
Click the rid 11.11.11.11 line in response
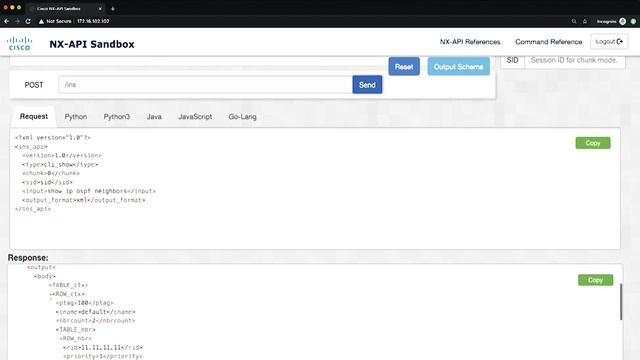coord(102,348)
